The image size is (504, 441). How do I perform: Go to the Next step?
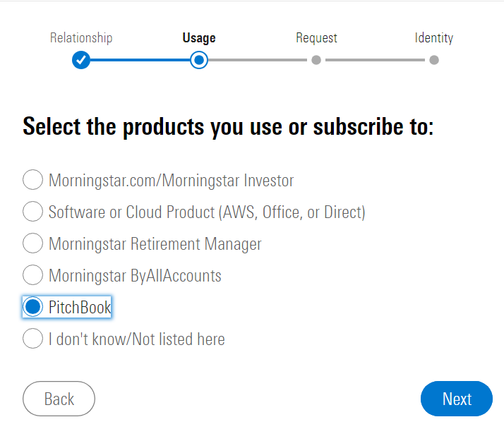(x=457, y=399)
